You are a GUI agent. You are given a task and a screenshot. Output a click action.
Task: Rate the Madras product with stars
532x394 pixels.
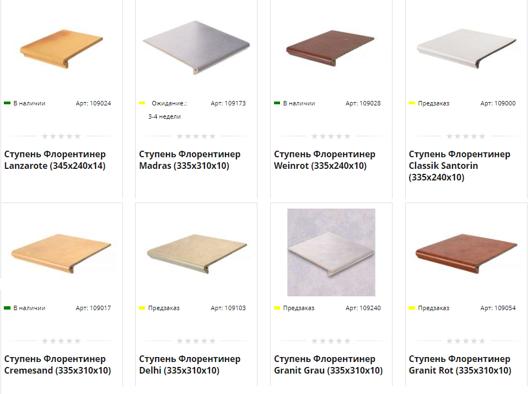pyautogui.click(x=196, y=136)
